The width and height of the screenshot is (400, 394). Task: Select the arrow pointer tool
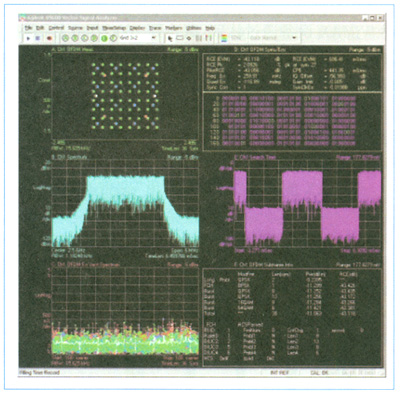(170, 38)
